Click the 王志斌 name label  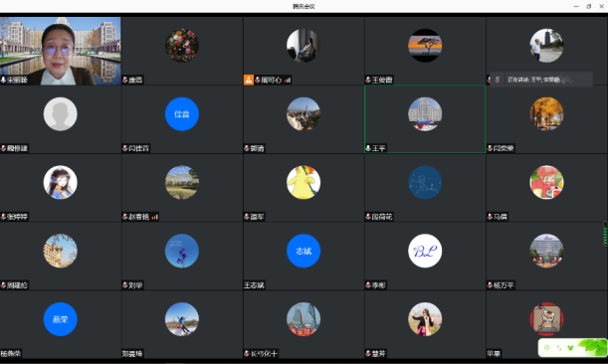coord(254,285)
